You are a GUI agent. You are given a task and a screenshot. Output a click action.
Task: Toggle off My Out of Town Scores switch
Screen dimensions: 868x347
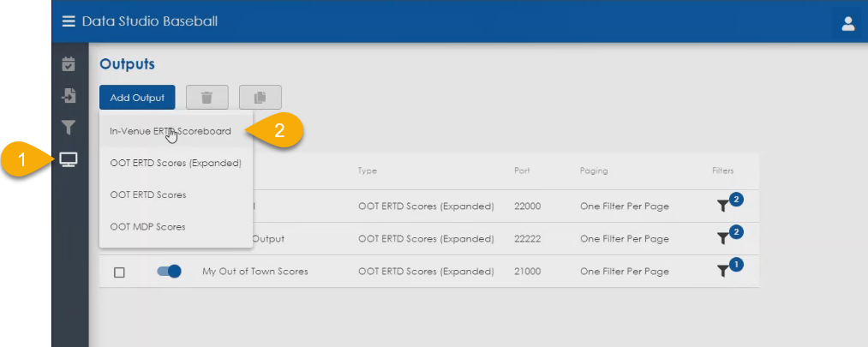click(169, 272)
